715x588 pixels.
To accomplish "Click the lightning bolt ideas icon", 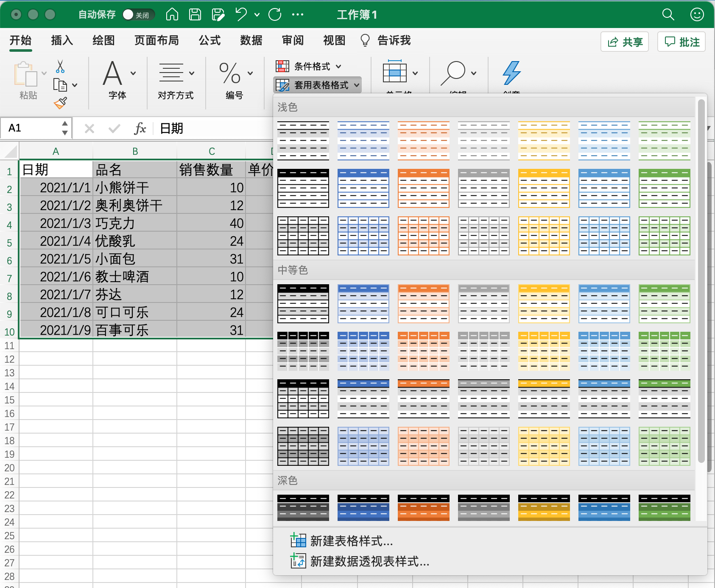I will [x=511, y=73].
